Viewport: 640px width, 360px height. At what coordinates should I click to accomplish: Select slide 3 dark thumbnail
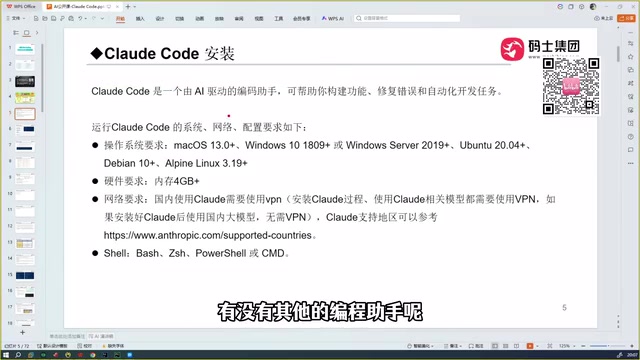(25, 81)
